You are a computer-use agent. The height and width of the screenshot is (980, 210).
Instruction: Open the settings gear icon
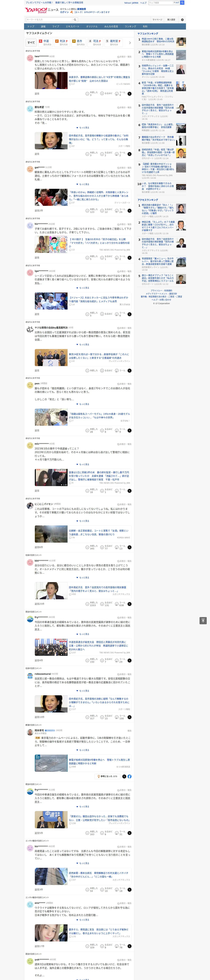point(182,20)
